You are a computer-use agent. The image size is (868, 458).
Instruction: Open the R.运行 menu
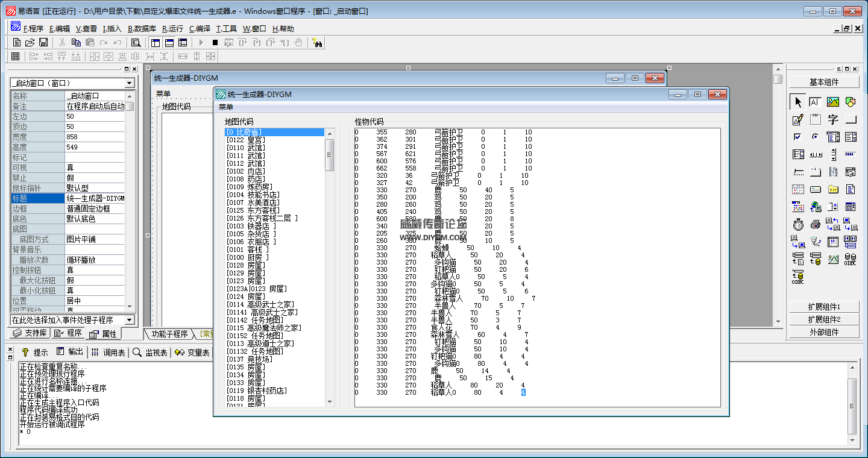(x=172, y=28)
